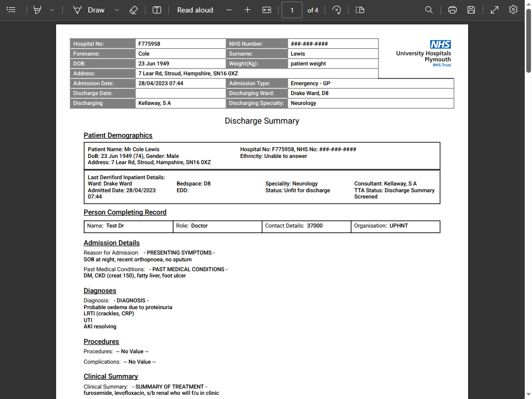Viewport: 532px width, 399px height.
Task: Click the Name: Test Dr cell
Action: pos(128,227)
